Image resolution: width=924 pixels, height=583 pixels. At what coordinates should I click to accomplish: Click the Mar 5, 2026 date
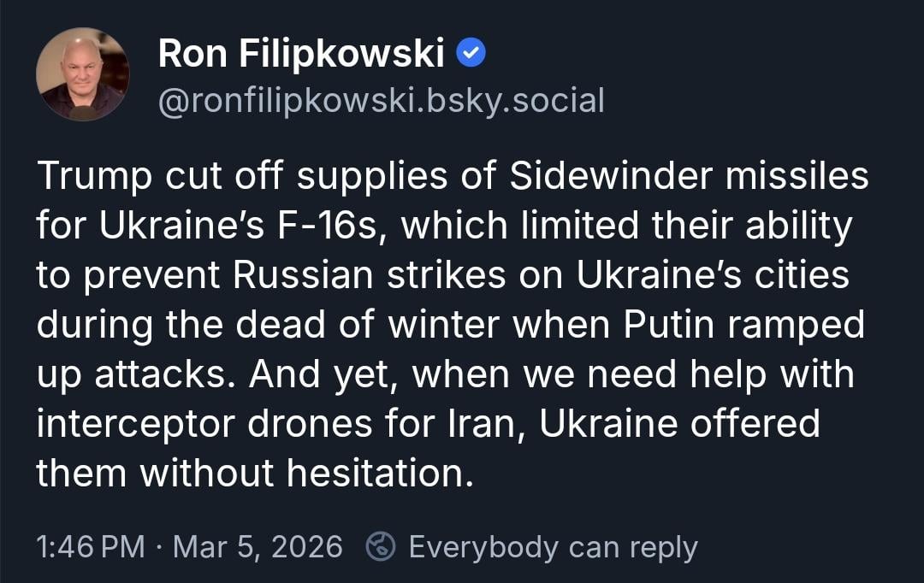point(258,546)
